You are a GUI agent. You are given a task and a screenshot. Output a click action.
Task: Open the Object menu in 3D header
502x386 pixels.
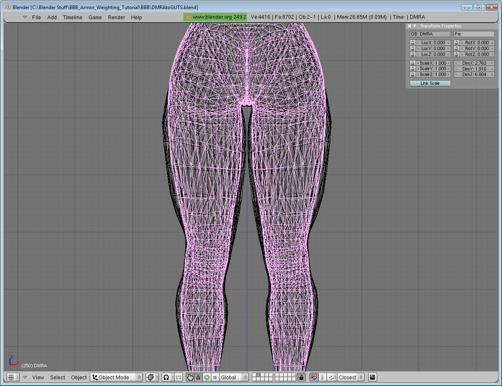(79, 377)
